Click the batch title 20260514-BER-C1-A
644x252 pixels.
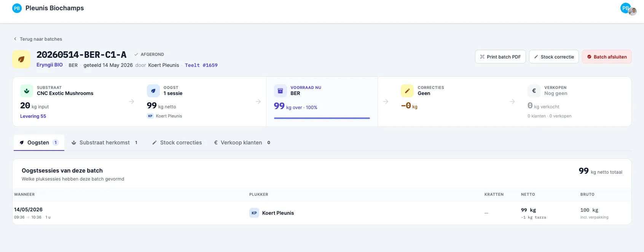click(x=81, y=55)
